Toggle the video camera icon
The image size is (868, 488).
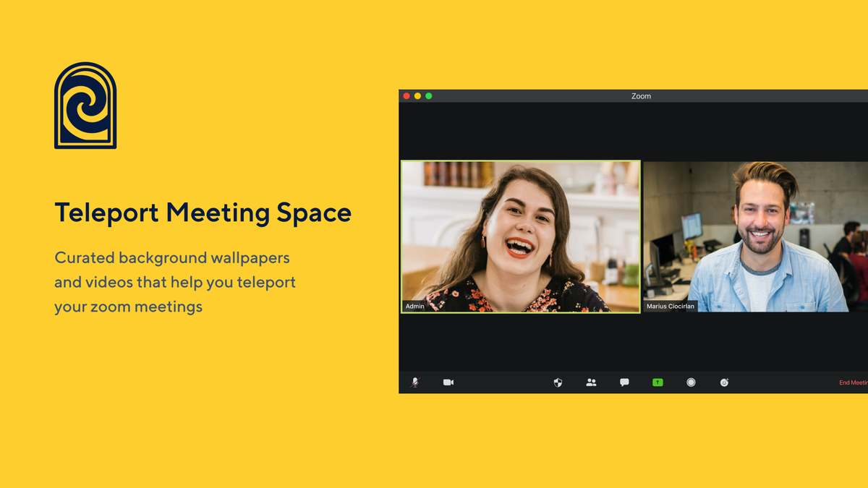point(448,382)
